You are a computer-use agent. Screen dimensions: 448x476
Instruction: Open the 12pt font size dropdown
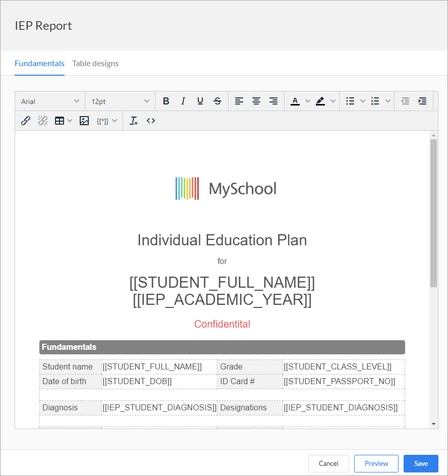click(x=120, y=101)
